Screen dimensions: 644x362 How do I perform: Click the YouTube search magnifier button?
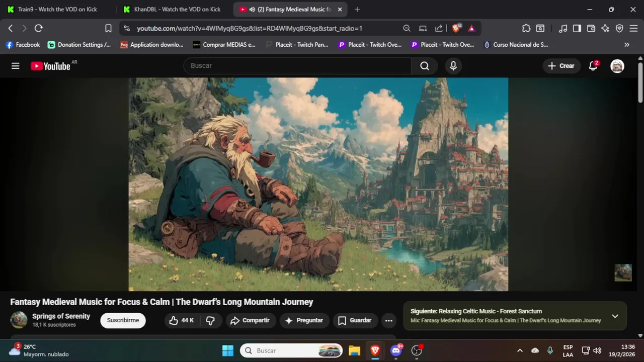pos(425,66)
